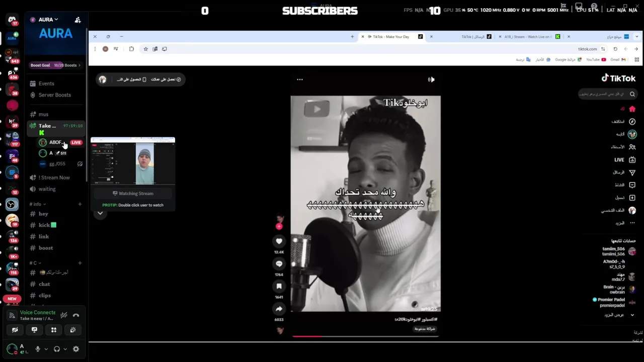Open Boost Goal 18/28 Boosts bar

coord(55,65)
